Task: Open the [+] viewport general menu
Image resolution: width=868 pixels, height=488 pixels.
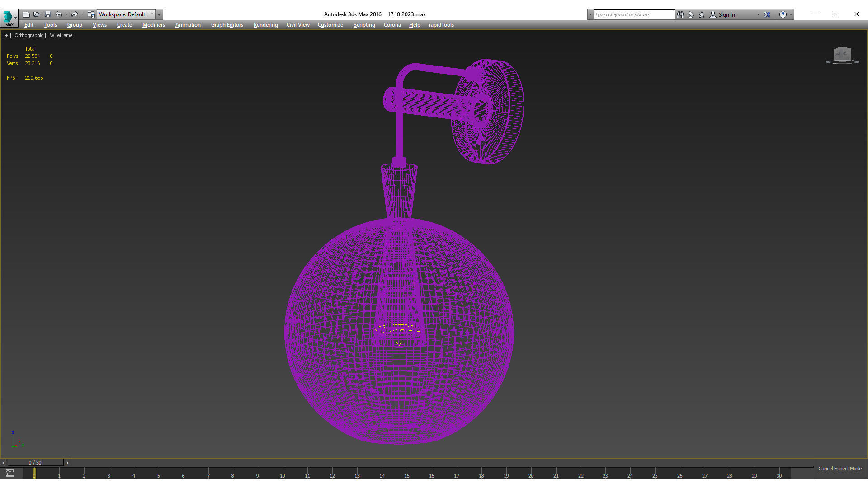Action: point(6,35)
